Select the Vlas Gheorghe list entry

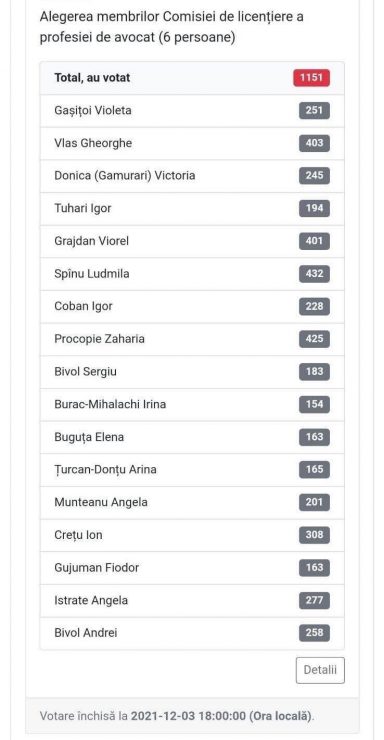pos(192,143)
